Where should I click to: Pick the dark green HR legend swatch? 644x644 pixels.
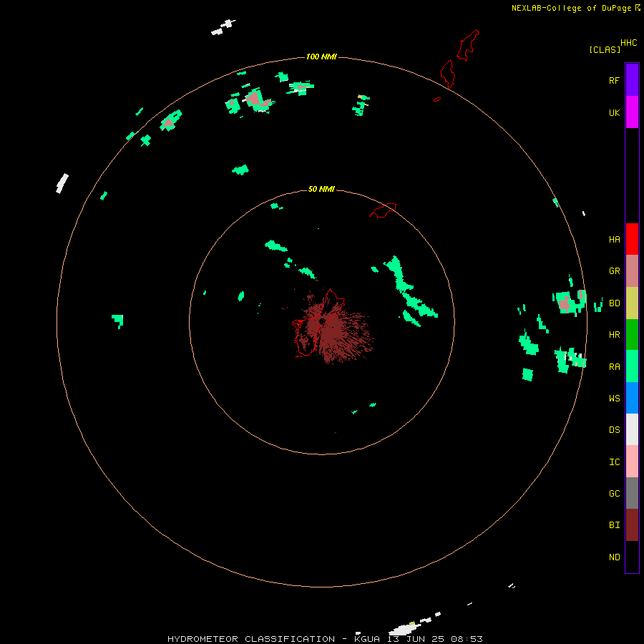[x=632, y=335]
